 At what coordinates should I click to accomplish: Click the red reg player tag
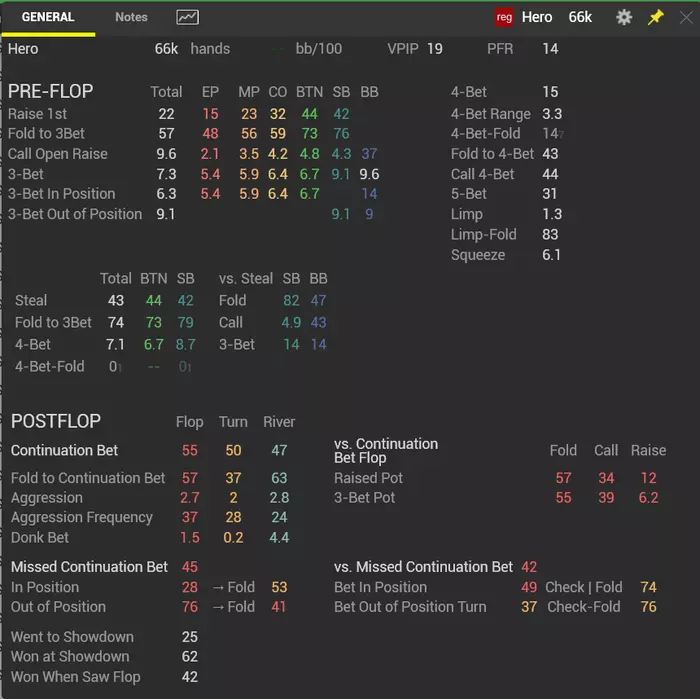(504, 17)
